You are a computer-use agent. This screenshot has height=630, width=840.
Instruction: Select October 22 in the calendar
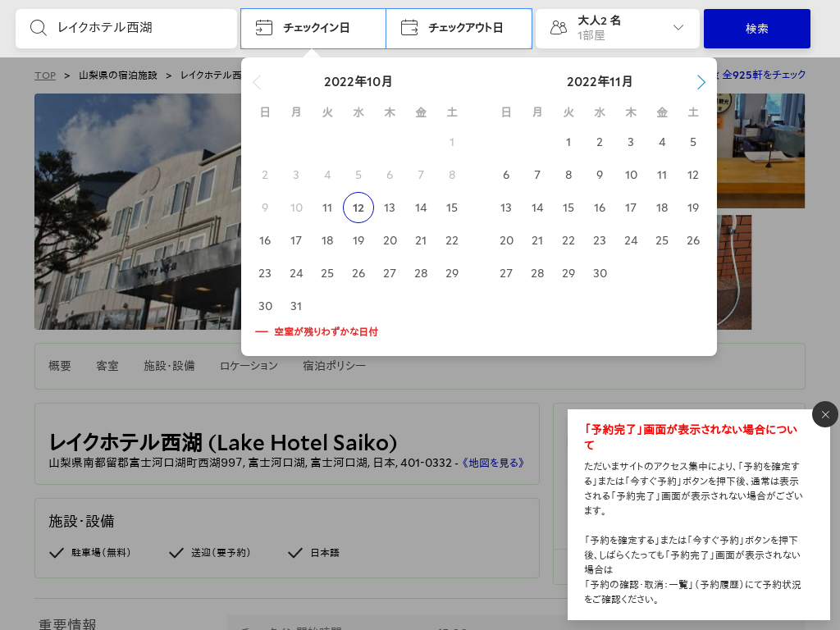point(452,240)
